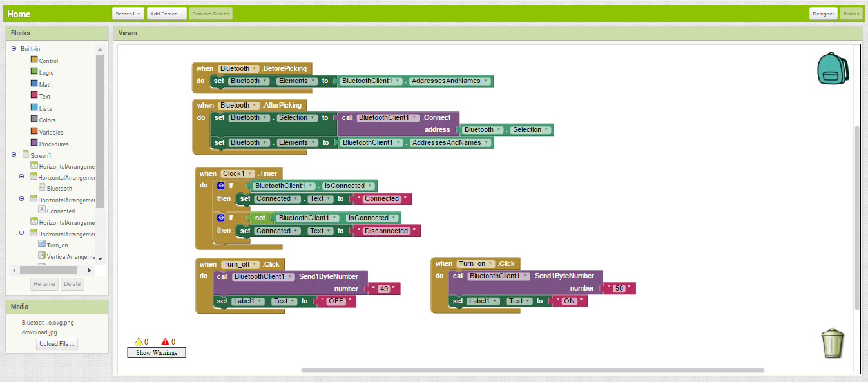Click the Blocks tab
This screenshot has width=868, height=382.
pyautogui.click(x=851, y=13)
